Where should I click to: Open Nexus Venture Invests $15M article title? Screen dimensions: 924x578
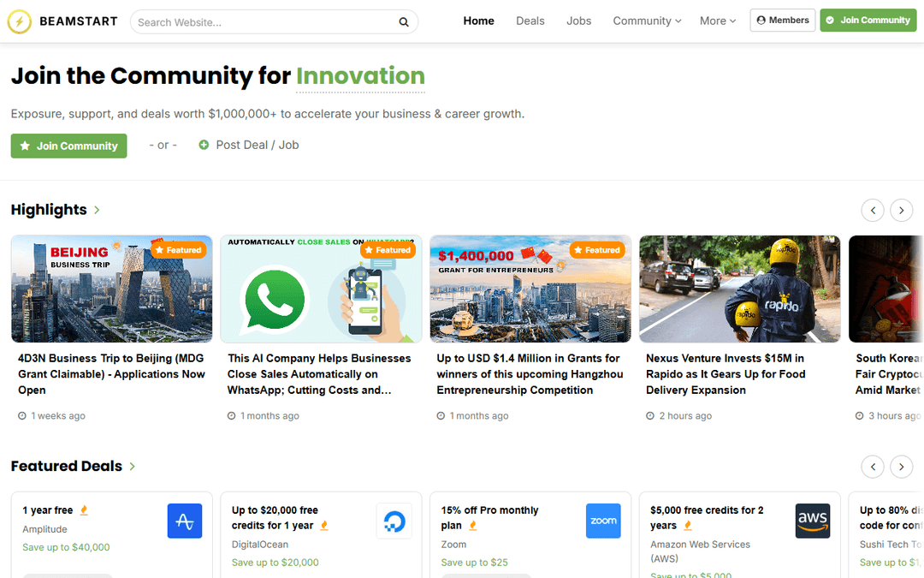(x=726, y=374)
